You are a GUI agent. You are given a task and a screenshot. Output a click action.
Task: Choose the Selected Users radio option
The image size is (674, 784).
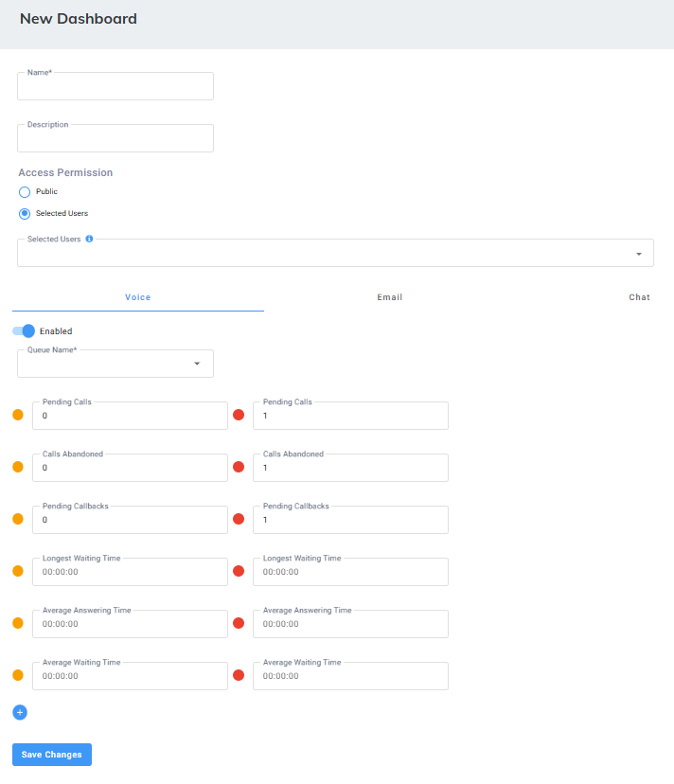tap(25, 213)
